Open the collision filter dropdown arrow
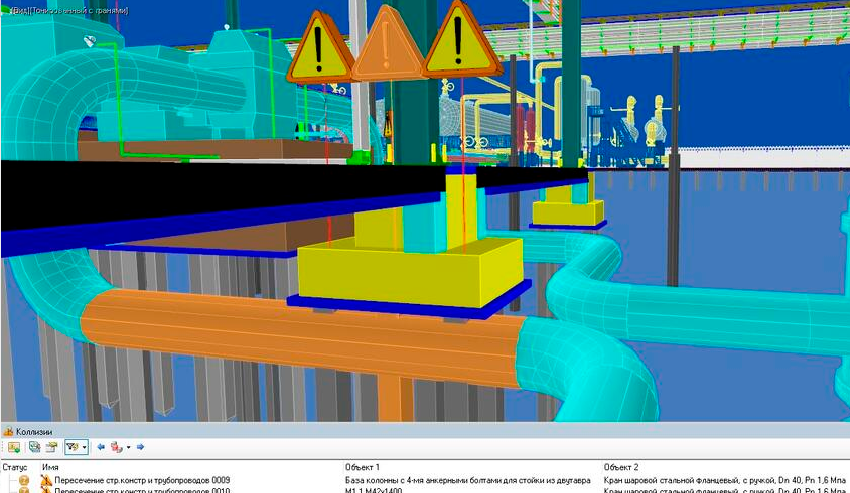850x493 pixels. (x=84, y=447)
